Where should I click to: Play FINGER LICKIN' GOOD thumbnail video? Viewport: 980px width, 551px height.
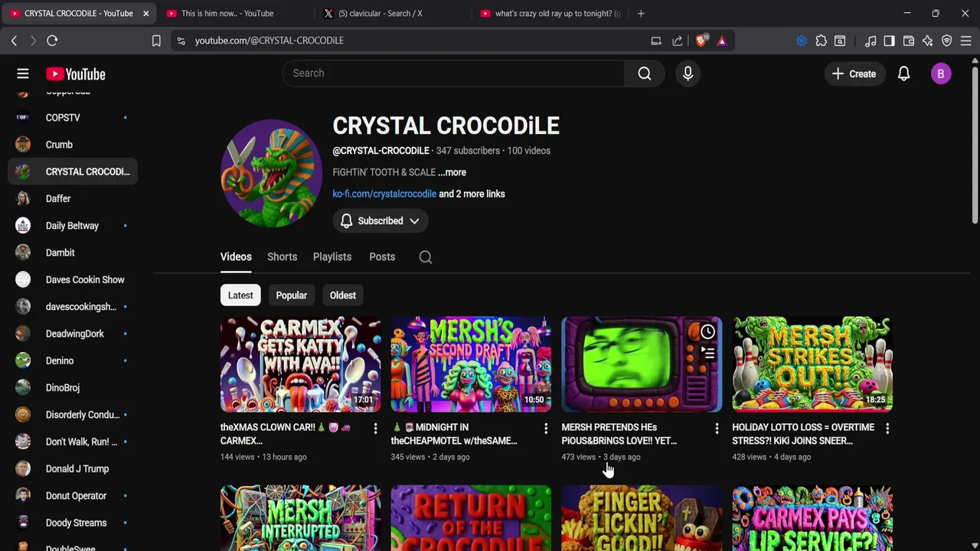pyautogui.click(x=642, y=518)
